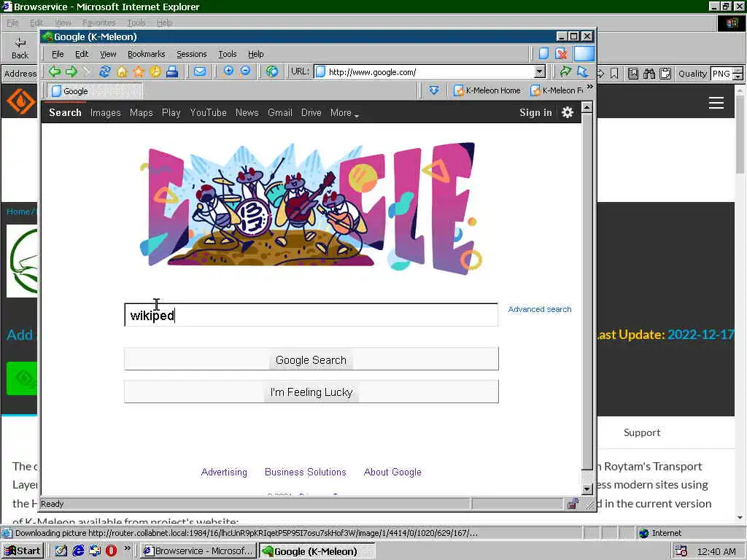Open Mail envelope icon in K-Meleon toolbar

coord(200,72)
